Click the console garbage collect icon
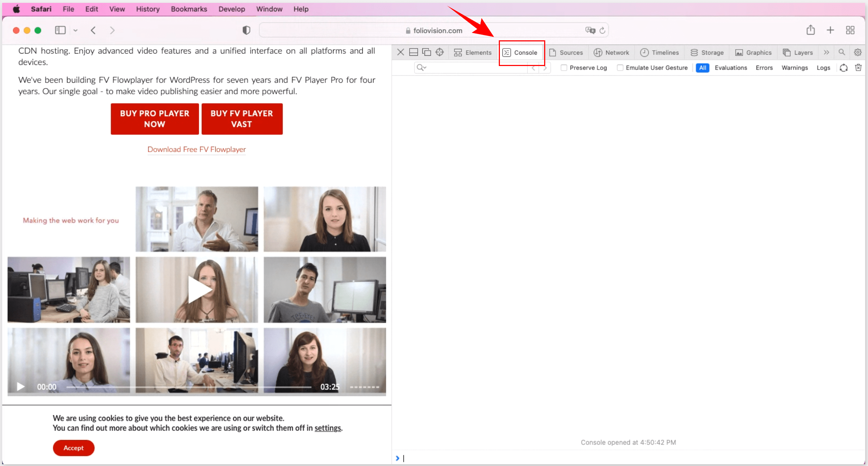This screenshot has height=466, width=868. click(844, 68)
